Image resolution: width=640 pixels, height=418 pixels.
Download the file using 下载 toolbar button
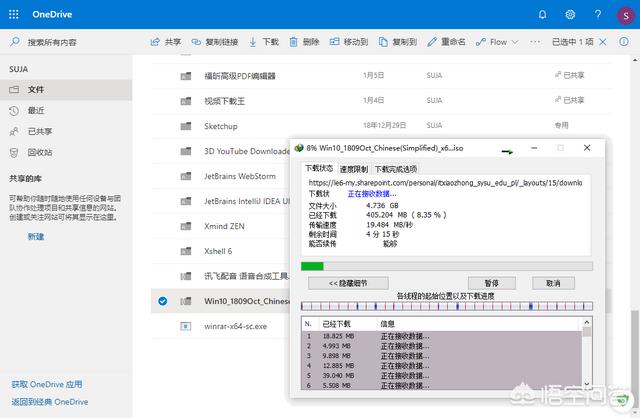(x=264, y=42)
